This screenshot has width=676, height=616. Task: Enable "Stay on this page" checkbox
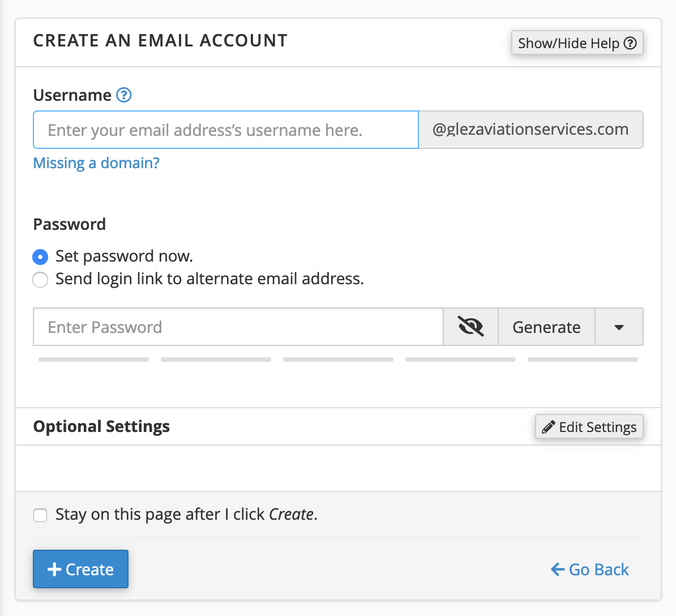tap(40, 515)
